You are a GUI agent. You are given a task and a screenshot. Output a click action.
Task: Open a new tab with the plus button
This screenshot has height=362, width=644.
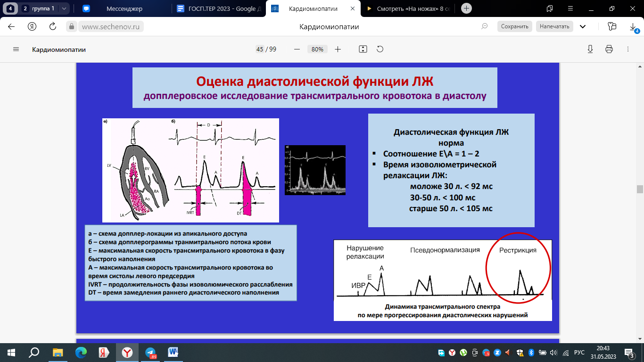[466, 8]
